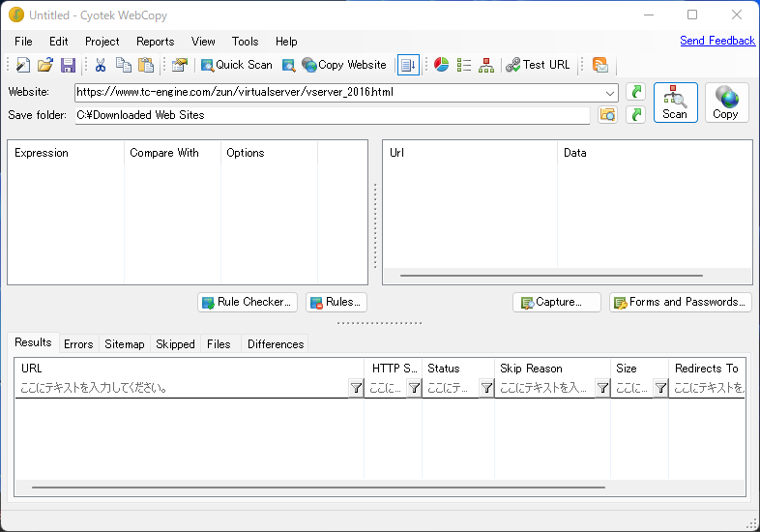Open the green arrow beside Save folder
760x532 pixels.
pos(636,115)
